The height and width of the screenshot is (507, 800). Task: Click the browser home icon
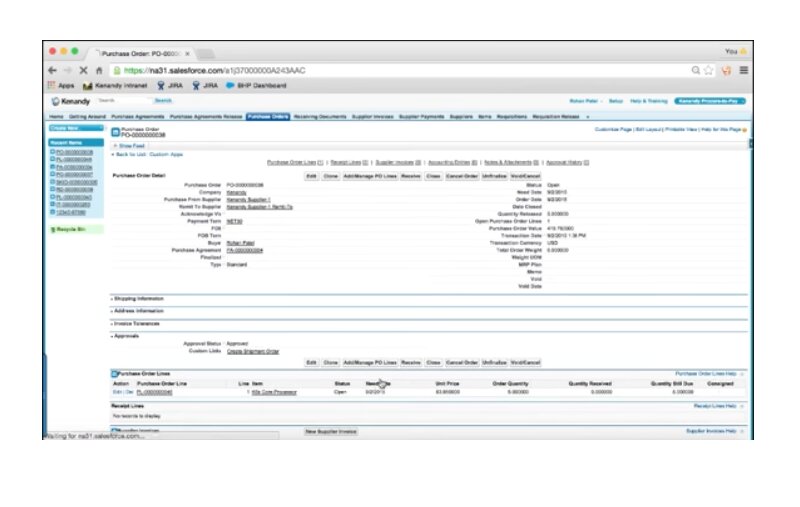pyautogui.click(x=98, y=71)
